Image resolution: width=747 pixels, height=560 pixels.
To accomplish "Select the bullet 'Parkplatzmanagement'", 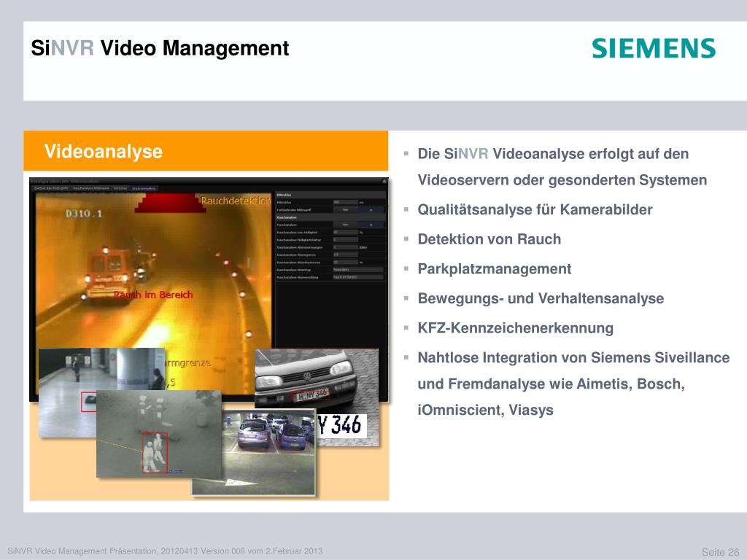I will (495, 269).
